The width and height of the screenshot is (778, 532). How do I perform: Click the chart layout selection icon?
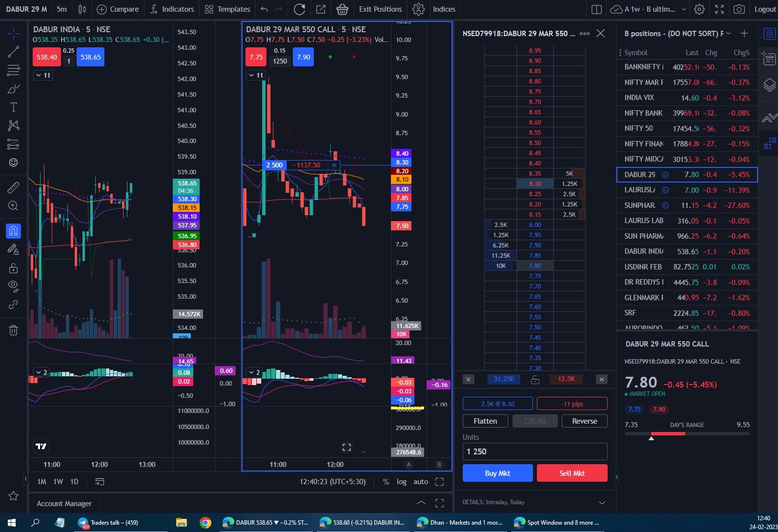click(x=596, y=9)
